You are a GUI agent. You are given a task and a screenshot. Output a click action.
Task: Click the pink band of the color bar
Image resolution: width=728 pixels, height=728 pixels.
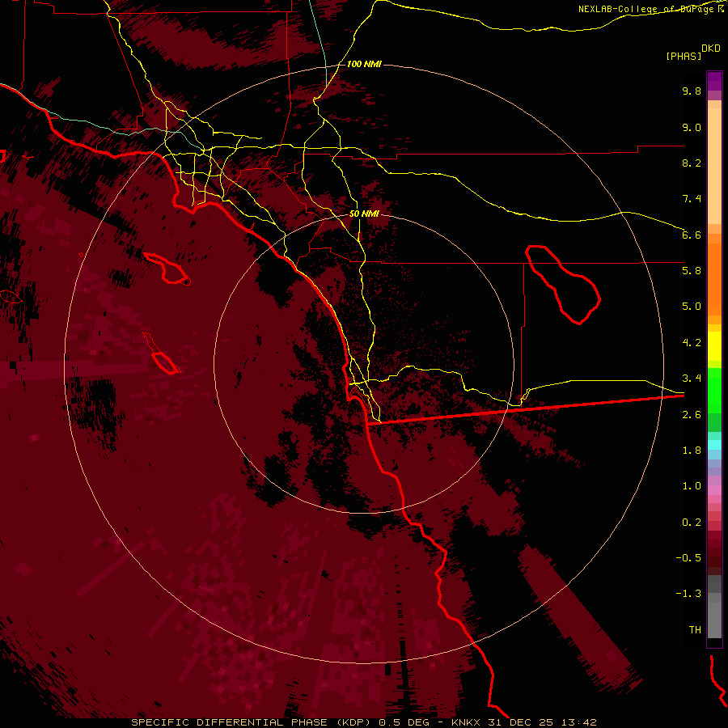click(714, 490)
